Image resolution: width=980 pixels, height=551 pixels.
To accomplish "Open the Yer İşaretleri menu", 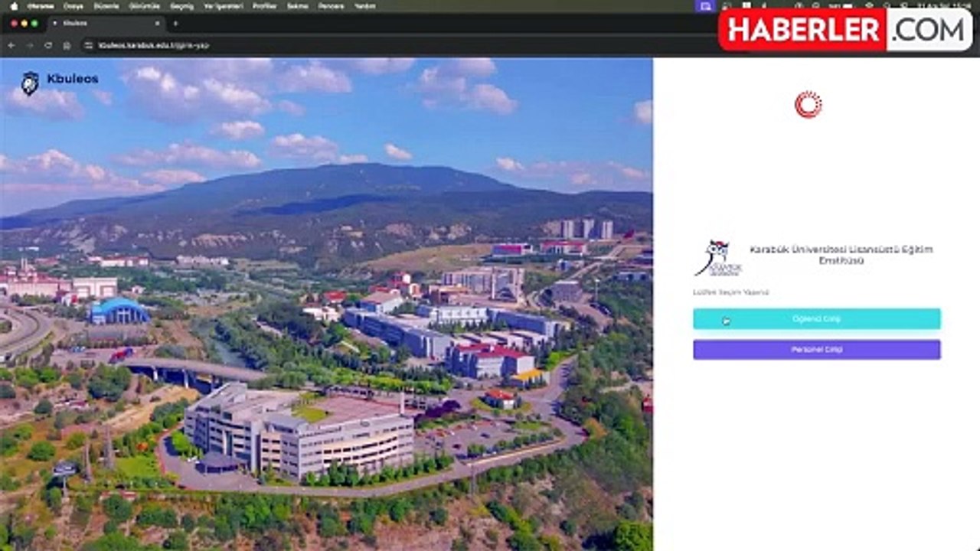I will coord(224,6).
